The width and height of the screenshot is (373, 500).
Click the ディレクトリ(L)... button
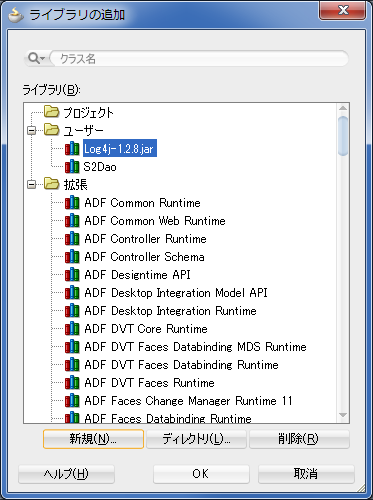(196, 439)
